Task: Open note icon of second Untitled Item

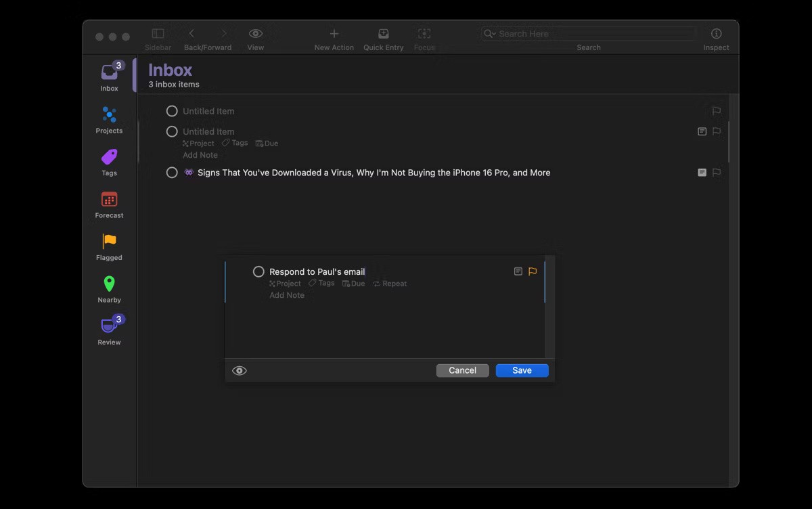Action: [702, 131]
